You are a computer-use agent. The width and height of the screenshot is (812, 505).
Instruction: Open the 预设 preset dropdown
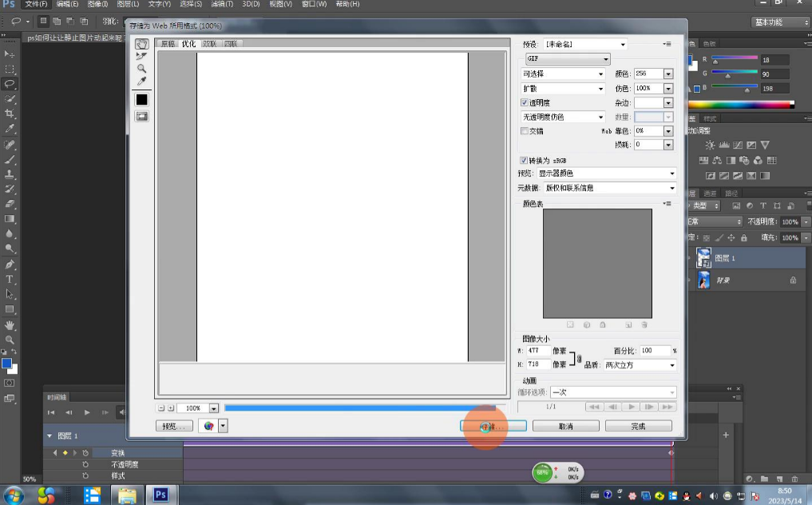(x=585, y=44)
